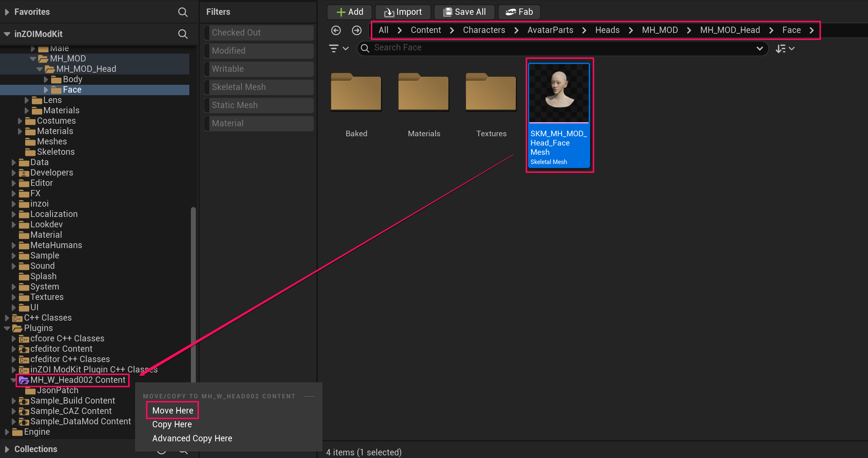868x458 pixels.
Task: Open the Fab marketplace
Action: click(519, 12)
